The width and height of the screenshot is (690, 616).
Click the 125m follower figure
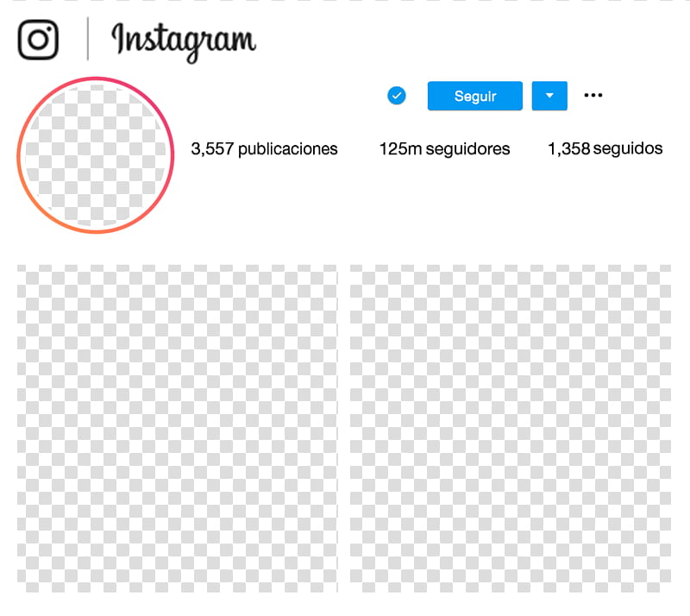point(400,149)
